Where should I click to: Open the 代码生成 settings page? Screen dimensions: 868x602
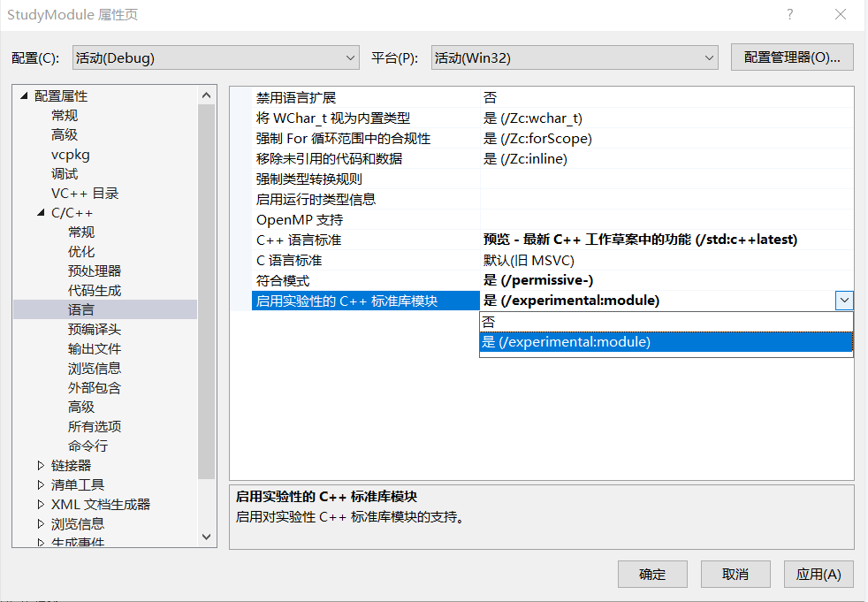click(95, 290)
